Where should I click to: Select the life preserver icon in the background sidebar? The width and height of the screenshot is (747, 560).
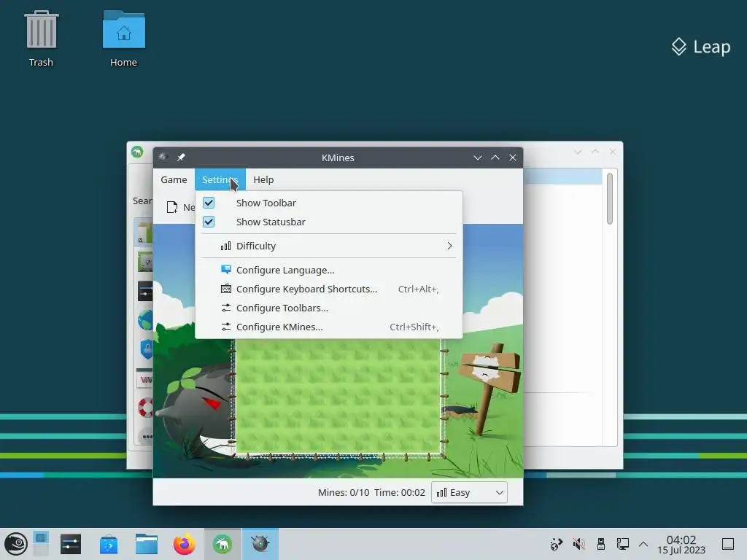click(x=145, y=408)
